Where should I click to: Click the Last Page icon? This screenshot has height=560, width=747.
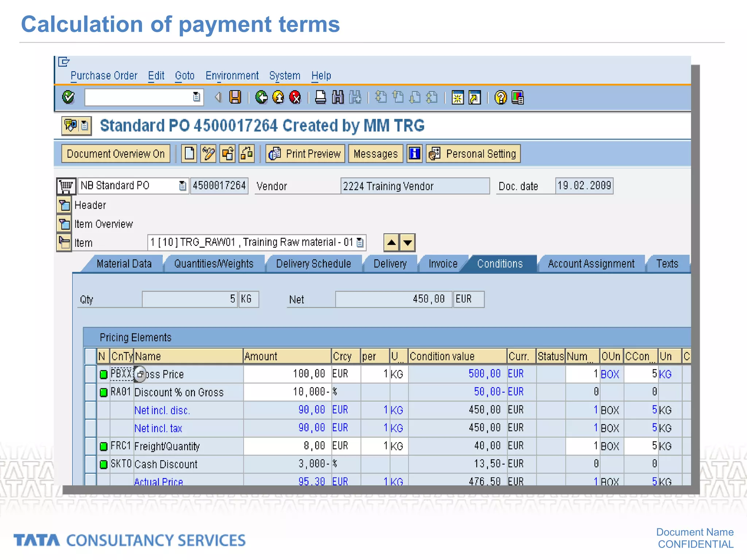(432, 97)
